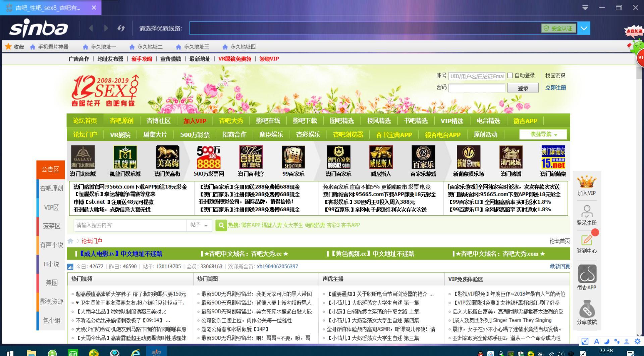Click the 澳门太阳城 Galaxy icon

[83, 157]
